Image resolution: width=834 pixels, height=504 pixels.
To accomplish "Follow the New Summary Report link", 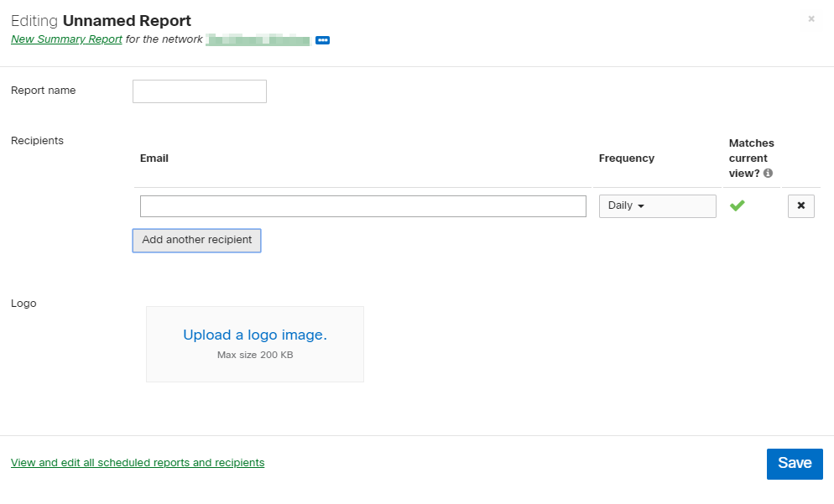I will pos(66,39).
